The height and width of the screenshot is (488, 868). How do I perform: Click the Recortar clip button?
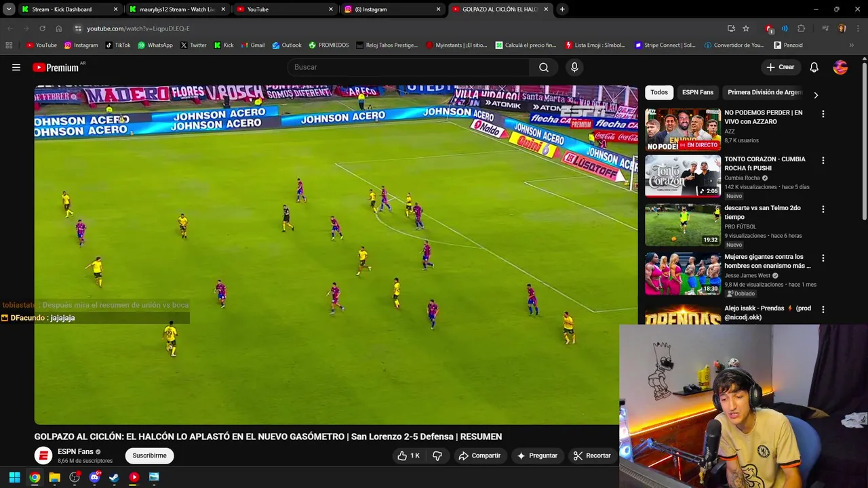pyautogui.click(x=592, y=455)
